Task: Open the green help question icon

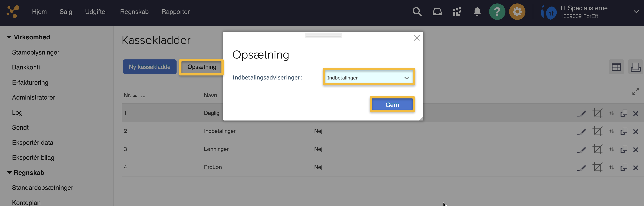Action: 497,12
